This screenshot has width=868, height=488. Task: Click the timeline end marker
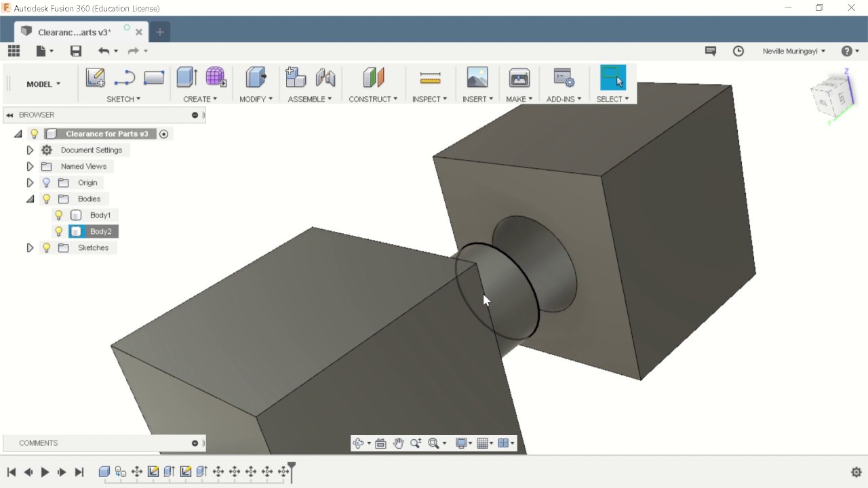point(292,471)
